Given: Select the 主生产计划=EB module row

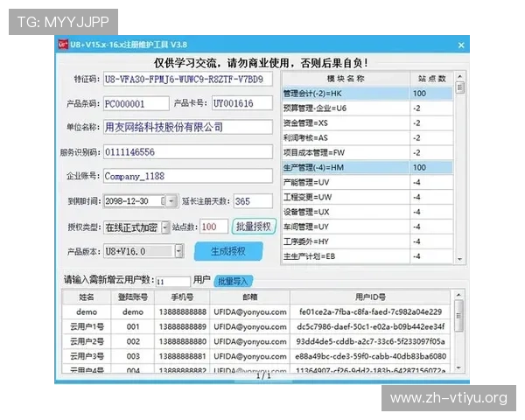Looking at the screenshot, I should point(367,256).
